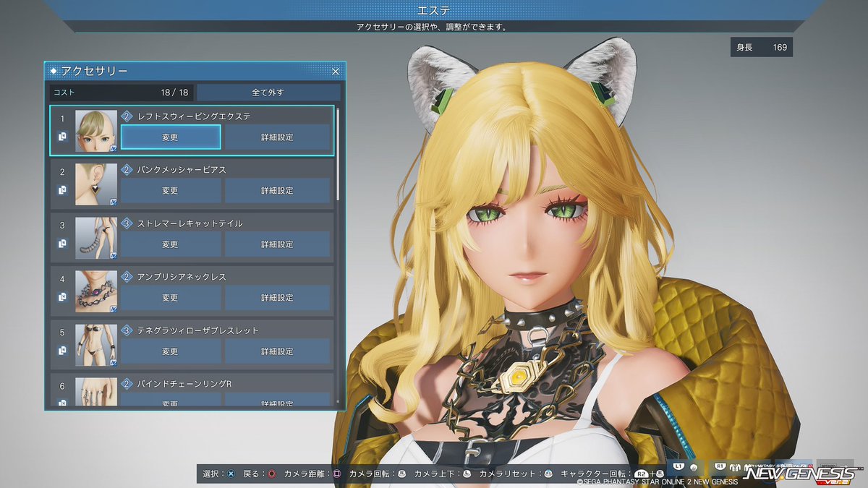Click the L1 shoulder button icon

(x=677, y=468)
